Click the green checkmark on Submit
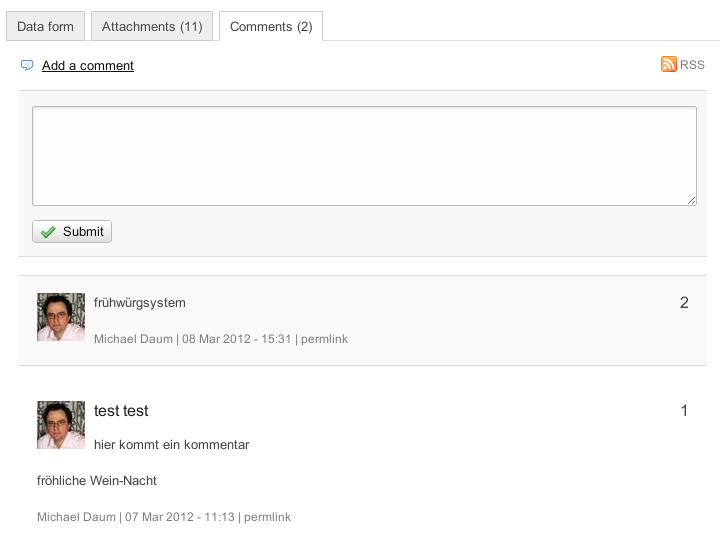This screenshot has height=539, width=720. pyautogui.click(x=48, y=232)
